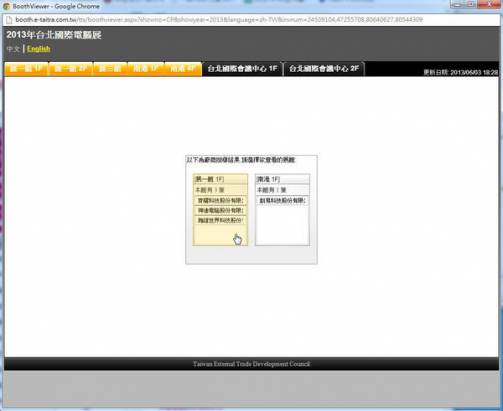Image resolution: width=503 pixels, height=411 pixels.
Task: Switch language to English
Action: 39,49
